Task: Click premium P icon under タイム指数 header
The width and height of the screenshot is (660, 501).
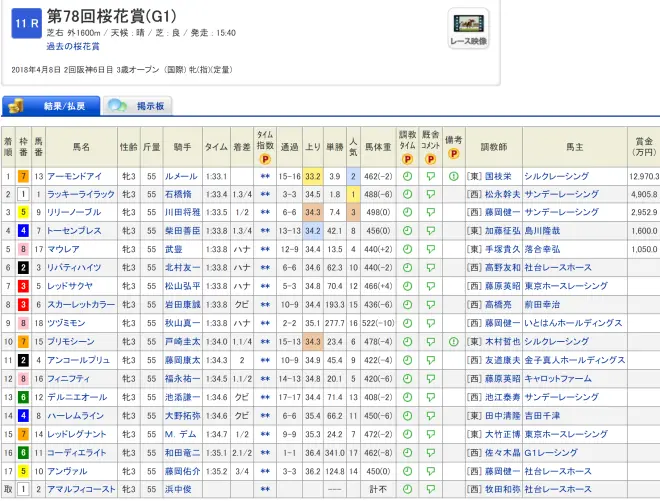Action: pos(265,158)
